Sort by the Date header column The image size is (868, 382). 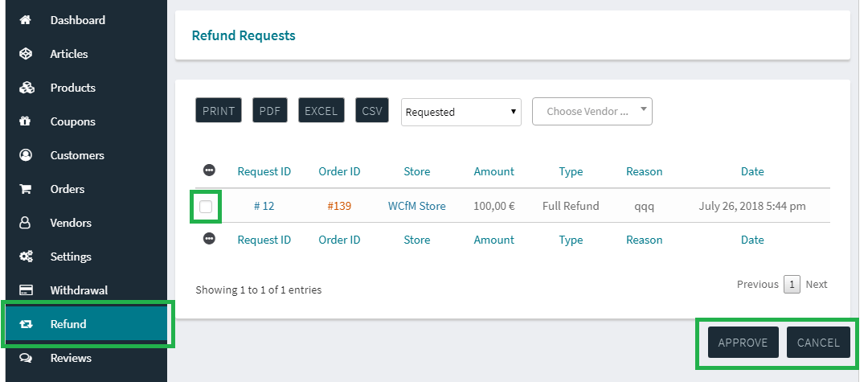coord(752,171)
